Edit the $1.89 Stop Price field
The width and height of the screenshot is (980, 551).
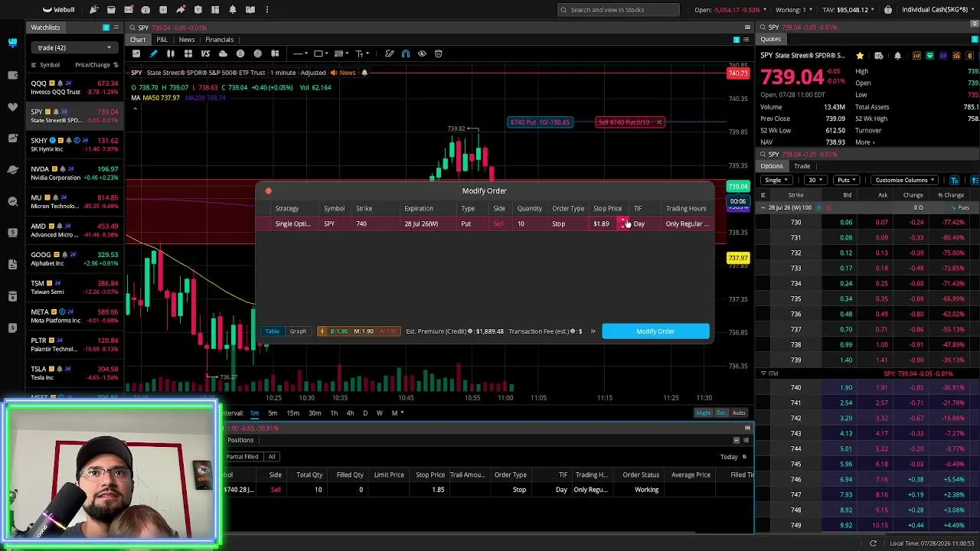pyautogui.click(x=602, y=224)
